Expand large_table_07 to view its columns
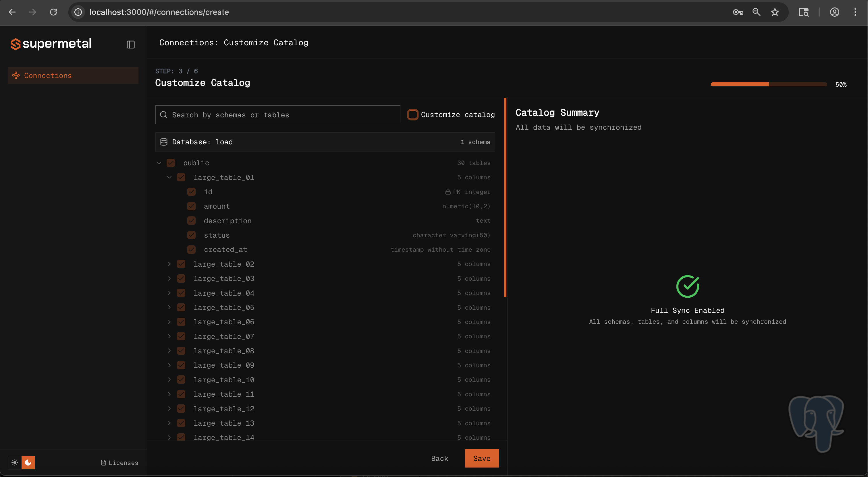868x477 pixels. click(x=169, y=336)
